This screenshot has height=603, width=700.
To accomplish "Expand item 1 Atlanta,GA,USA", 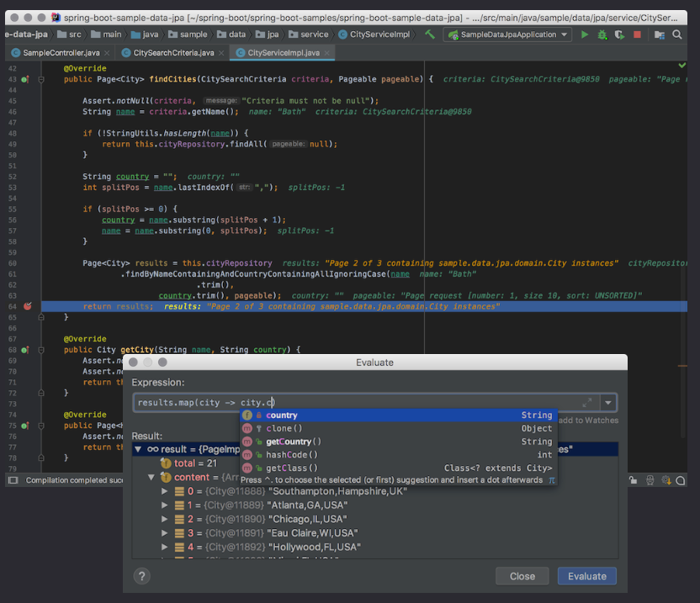I will (x=165, y=505).
